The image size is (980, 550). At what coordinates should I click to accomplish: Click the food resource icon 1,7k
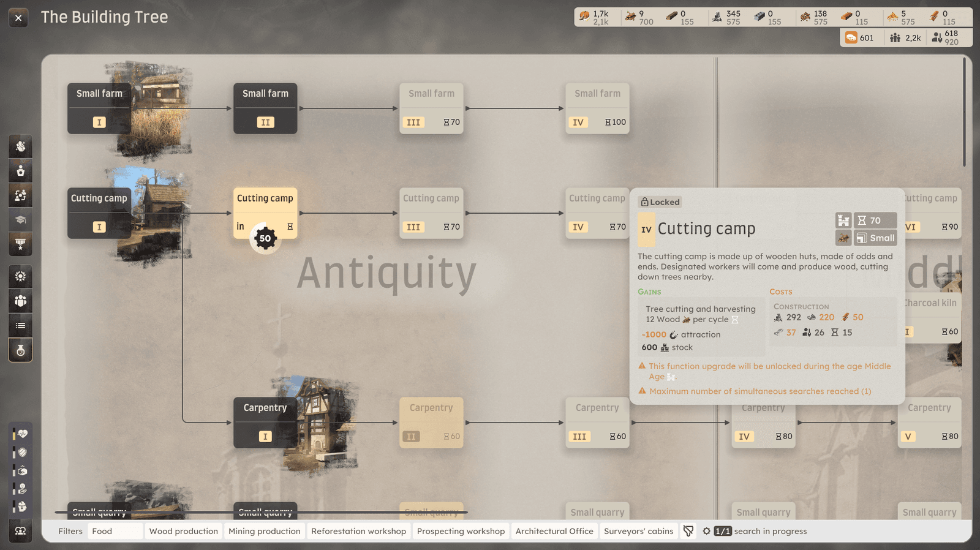(584, 17)
